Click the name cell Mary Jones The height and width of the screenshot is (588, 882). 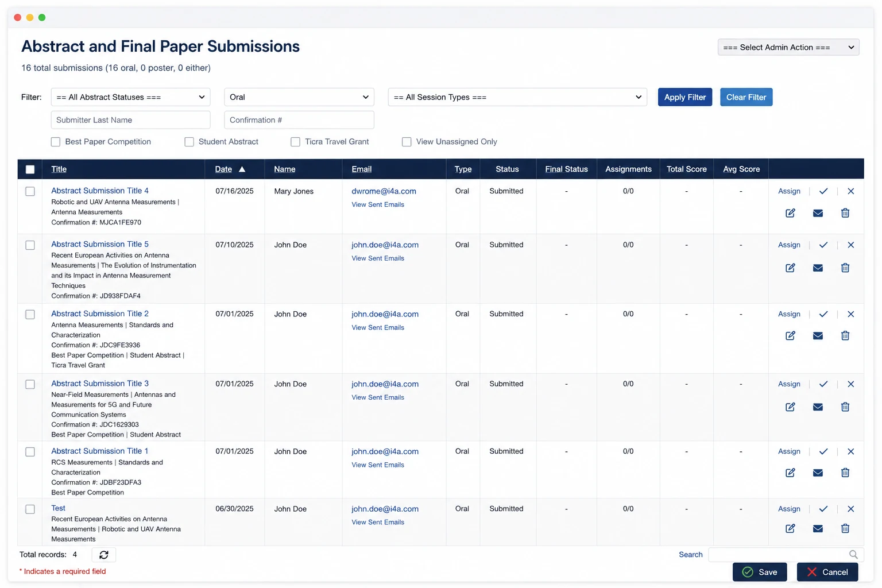click(x=294, y=191)
